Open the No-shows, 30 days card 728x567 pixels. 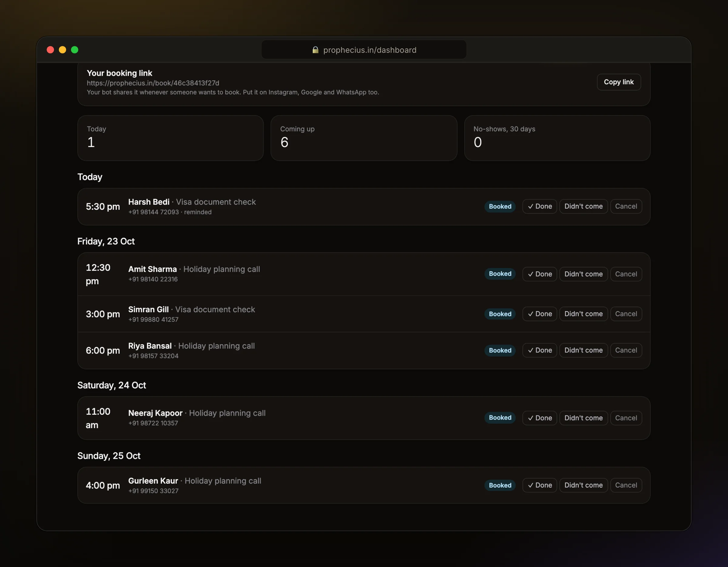[x=557, y=138]
